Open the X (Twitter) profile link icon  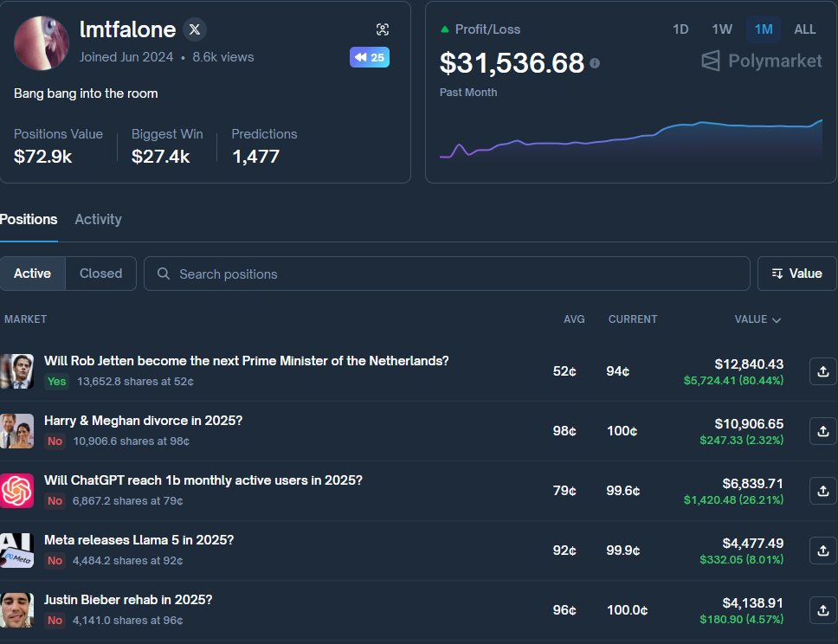195,29
